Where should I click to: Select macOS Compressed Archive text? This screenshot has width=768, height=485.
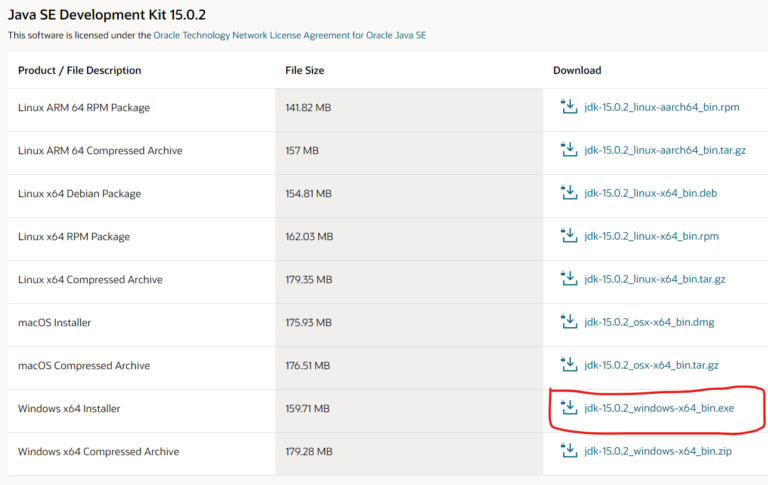pyautogui.click(x=84, y=366)
